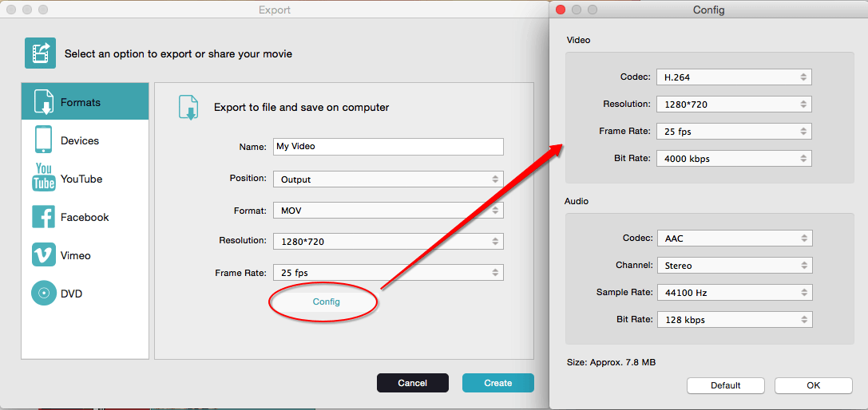Click the export movie icon in header
Viewport: 868px width, 410px height.
tap(40, 53)
